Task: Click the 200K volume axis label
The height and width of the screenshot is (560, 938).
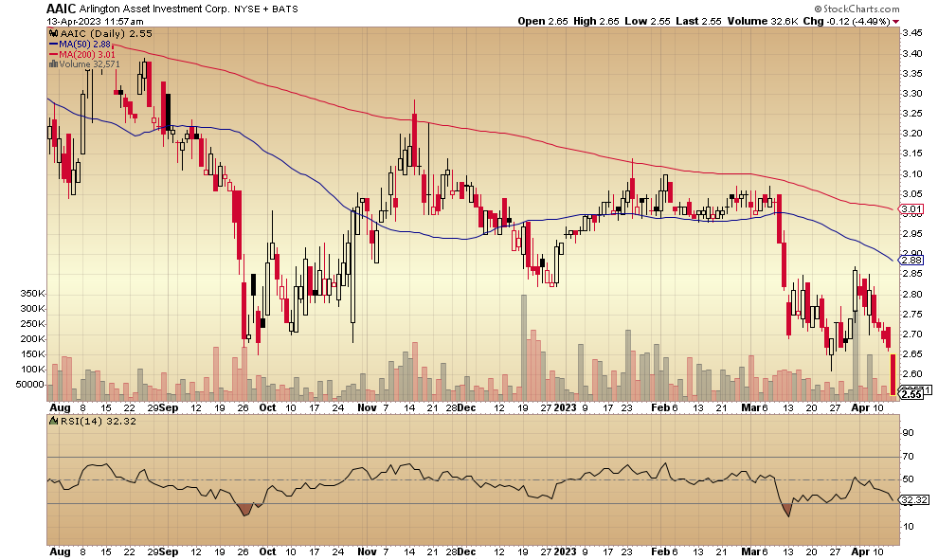Action: coord(33,339)
